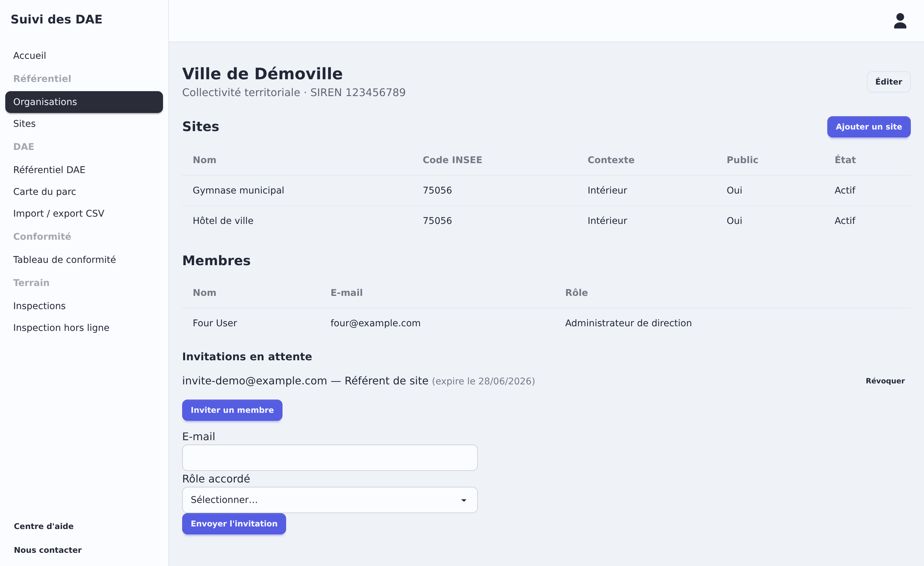Click Hôtel de ville site name

[223, 221]
